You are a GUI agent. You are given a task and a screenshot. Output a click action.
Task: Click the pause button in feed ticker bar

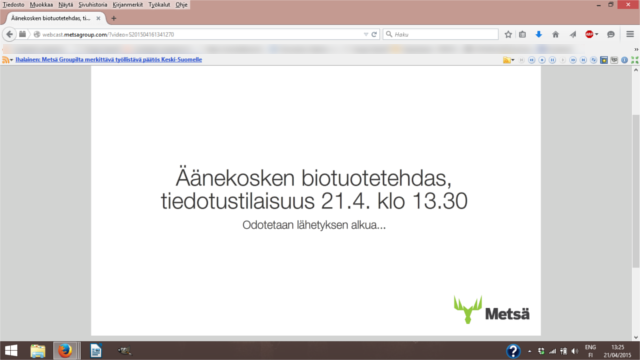pyautogui.click(x=552, y=60)
